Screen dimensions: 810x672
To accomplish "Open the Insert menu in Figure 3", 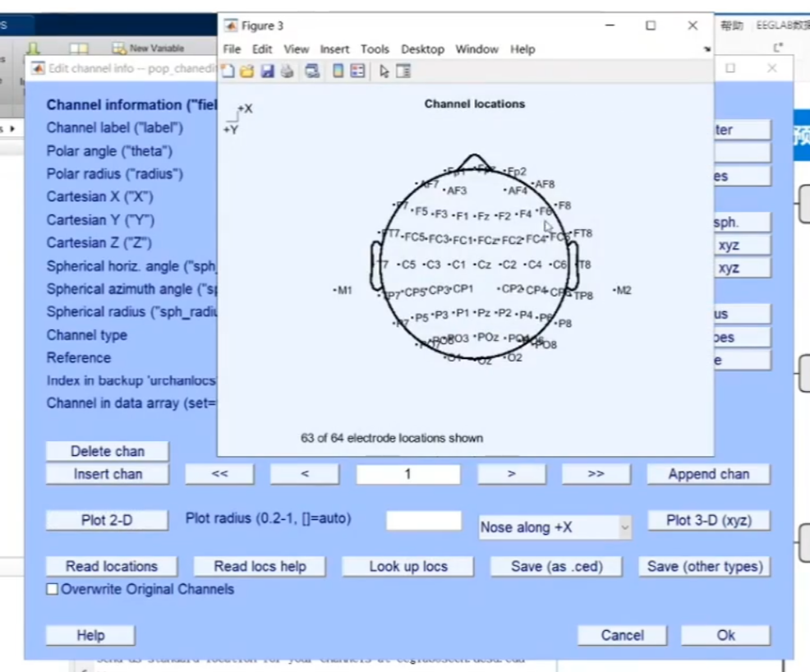I will pyautogui.click(x=334, y=49).
